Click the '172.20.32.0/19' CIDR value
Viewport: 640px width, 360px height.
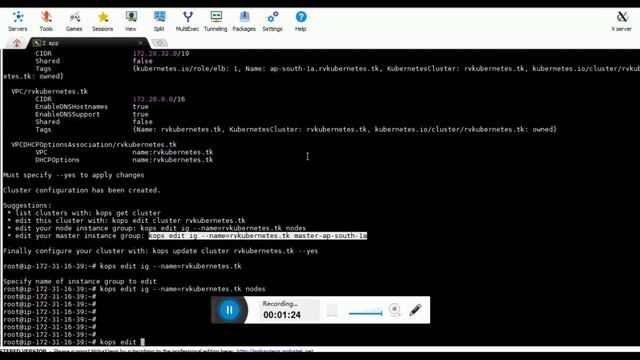(161, 53)
